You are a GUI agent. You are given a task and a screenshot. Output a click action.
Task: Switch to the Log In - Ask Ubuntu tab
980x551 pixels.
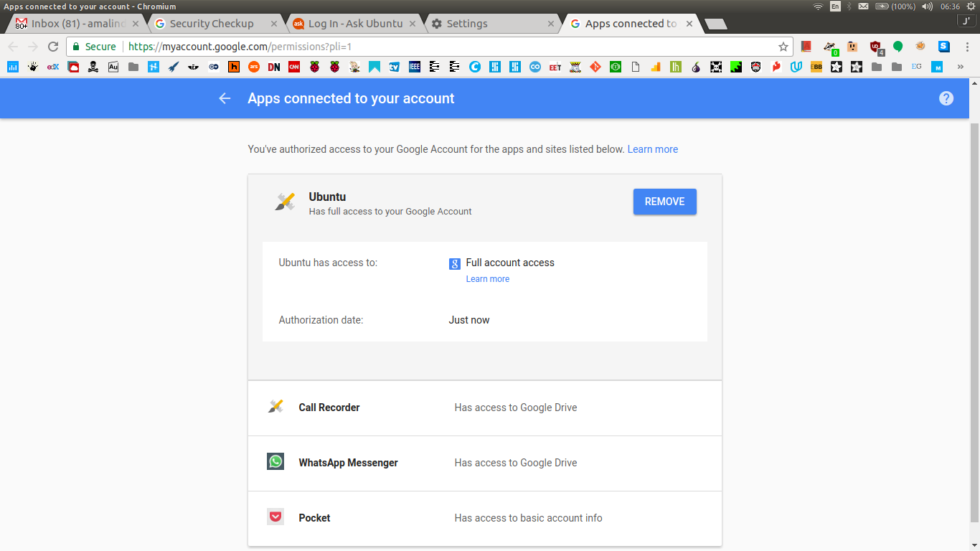(x=354, y=24)
